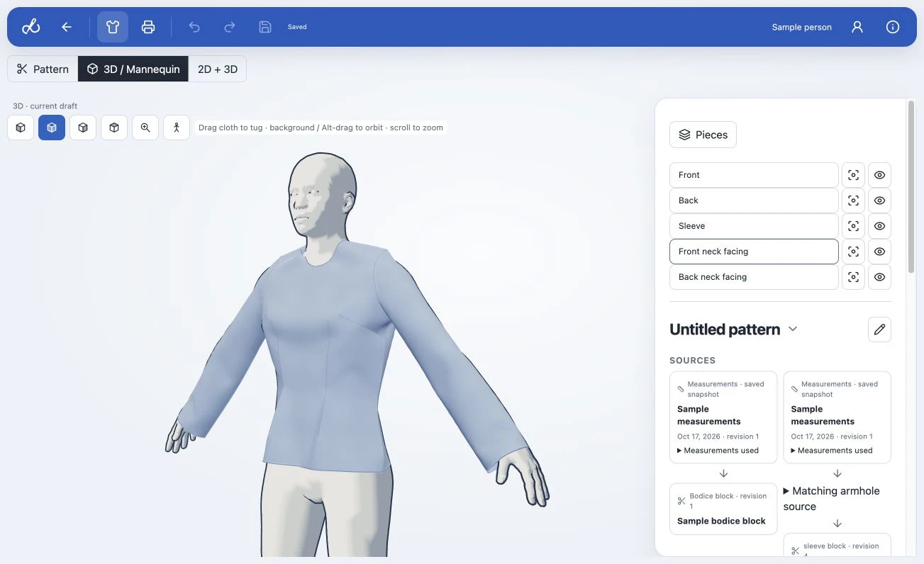Select the Back neck facing row
Viewport: 924px width, 564px height.
point(754,277)
